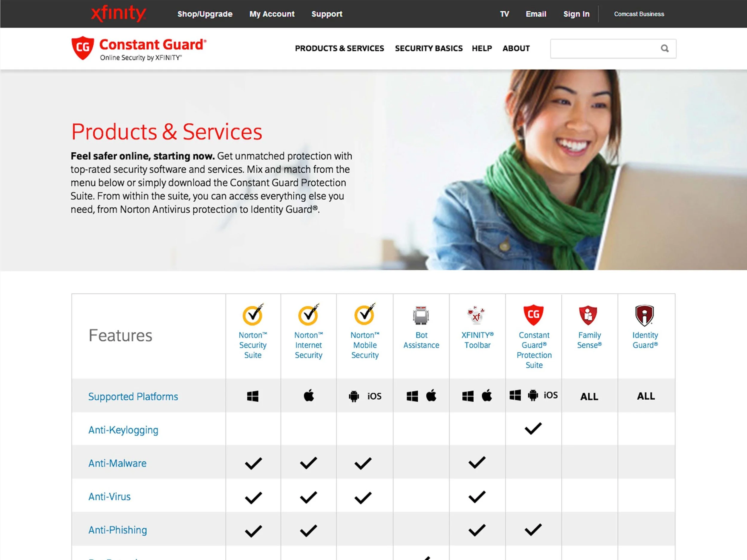Viewport: 747px width, 560px height.
Task: Click iOS text under Norton Mobile Security
Action: (x=374, y=396)
